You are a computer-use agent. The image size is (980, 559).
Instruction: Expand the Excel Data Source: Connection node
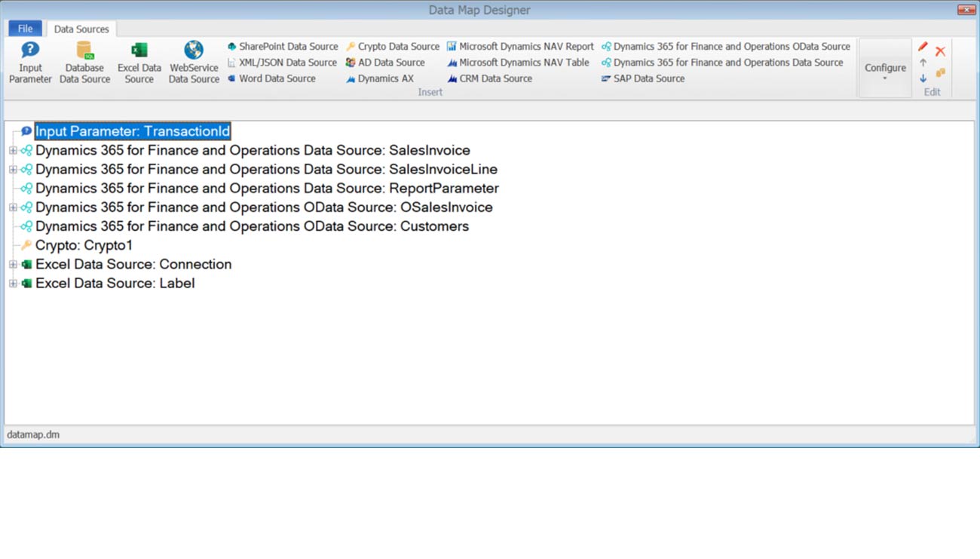[13, 265]
